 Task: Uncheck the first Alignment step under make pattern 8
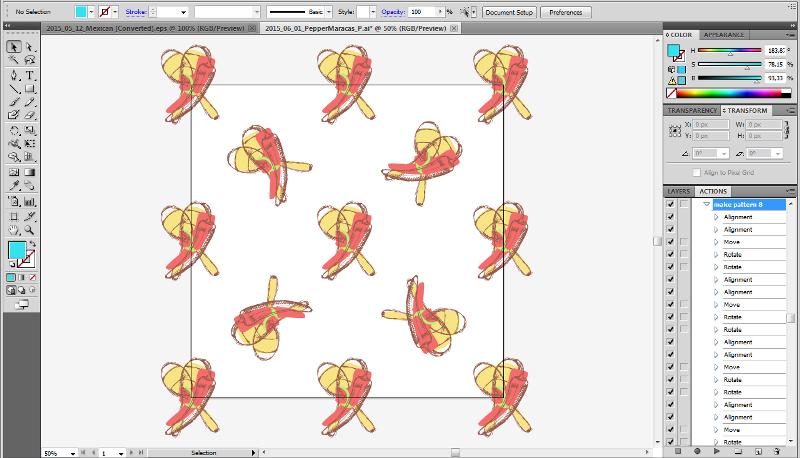(670, 217)
